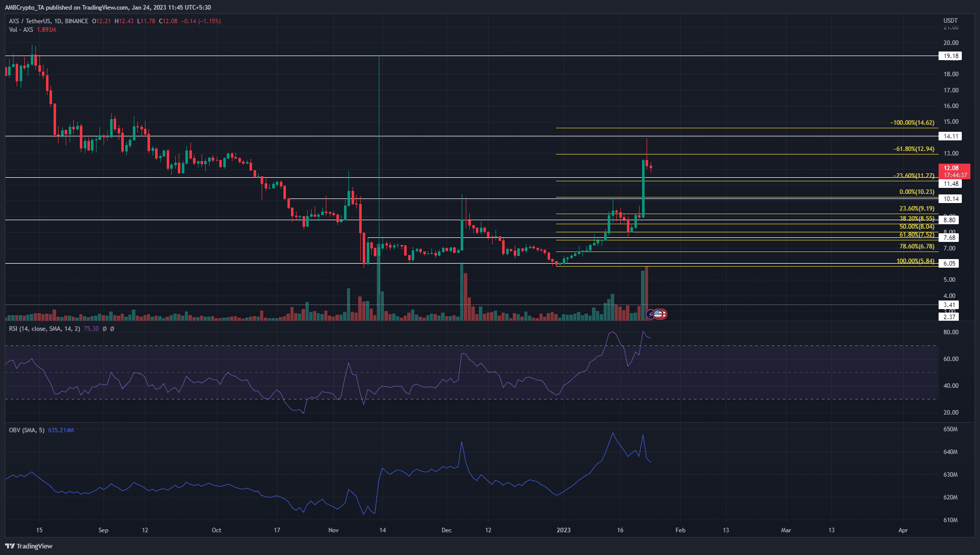This screenshot has height=555, width=980.
Task: Click the 78.60%(6.78) Fibonacci label
Action: coord(917,246)
